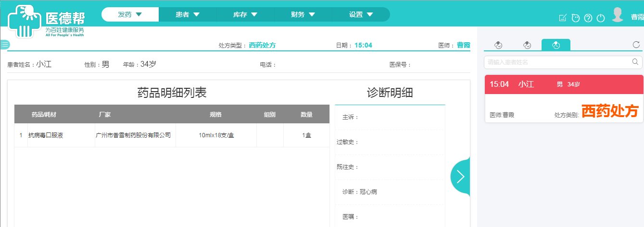Click 医师:曹霞 on the patient card

pyautogui.click(x=502, y=115)
